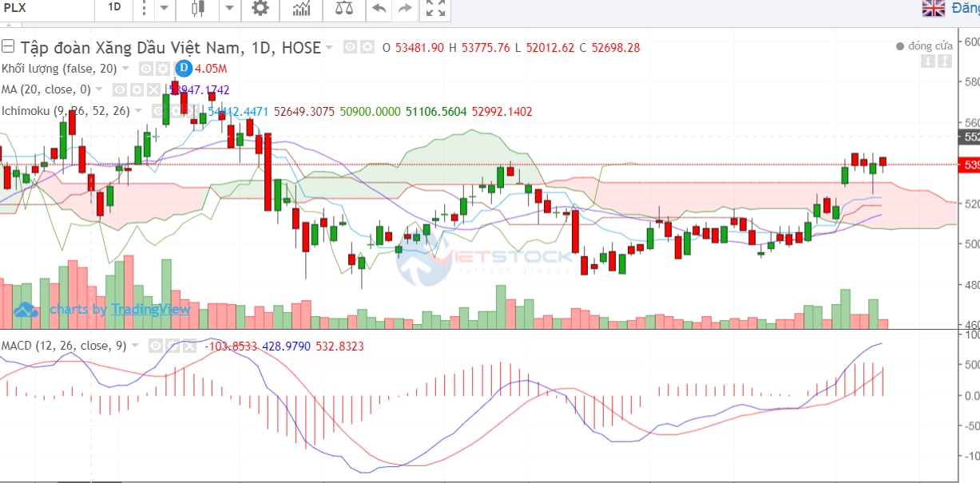Toggle visibility of main price series
Image resolution: width=980 pixels, height=483 pixels.
click(x=350, y=47)
